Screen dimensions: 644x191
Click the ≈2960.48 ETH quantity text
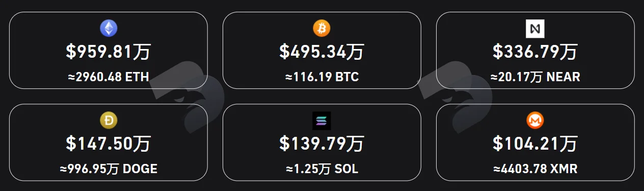click(108, 78)
